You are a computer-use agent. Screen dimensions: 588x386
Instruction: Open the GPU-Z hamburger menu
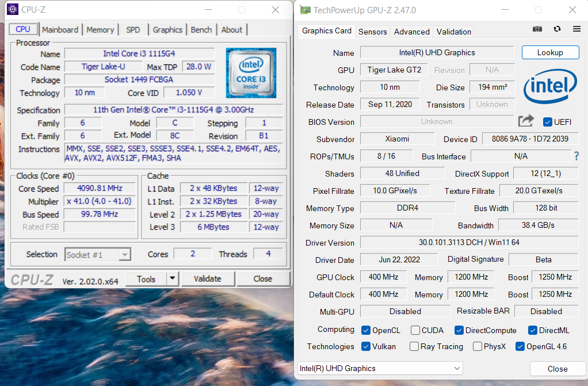pyautogui.click(x=576, y=29)
